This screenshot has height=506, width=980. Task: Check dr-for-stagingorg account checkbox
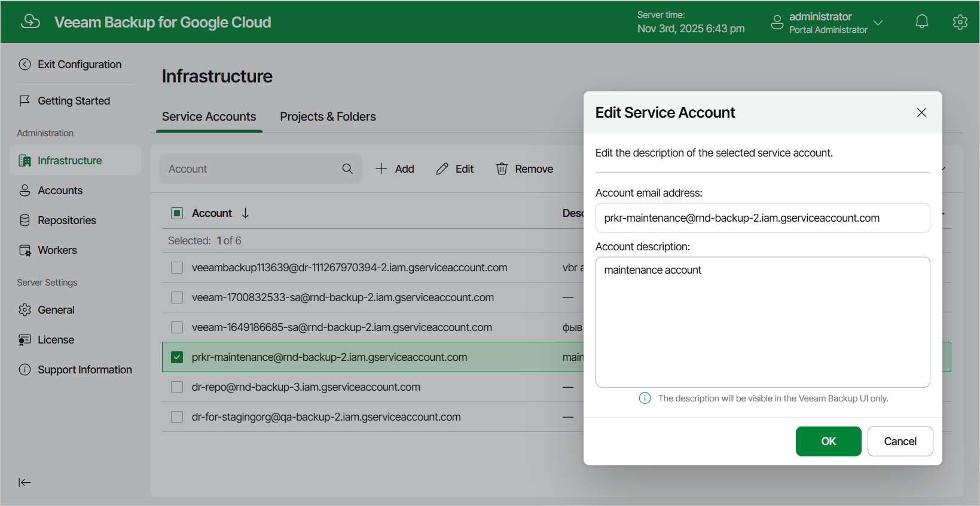[x=177, y=417]
